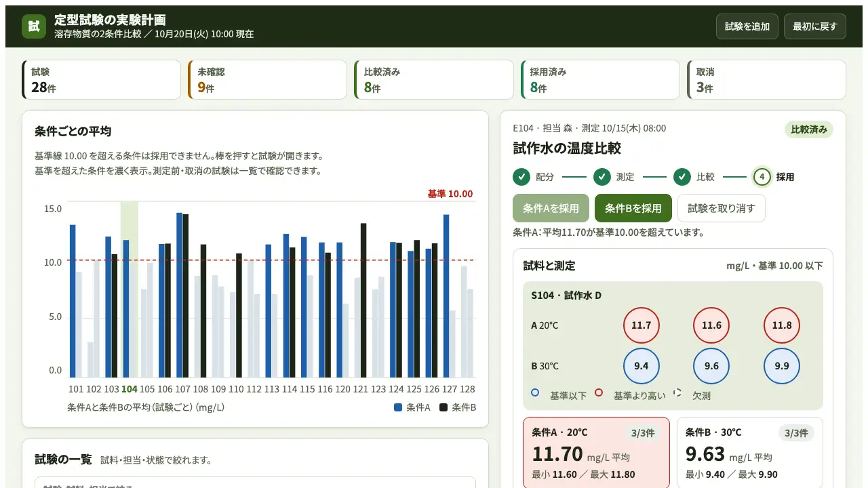Click the dashed 欠測 legend circle
The image size is (868, 488).
tap(677, 392)
